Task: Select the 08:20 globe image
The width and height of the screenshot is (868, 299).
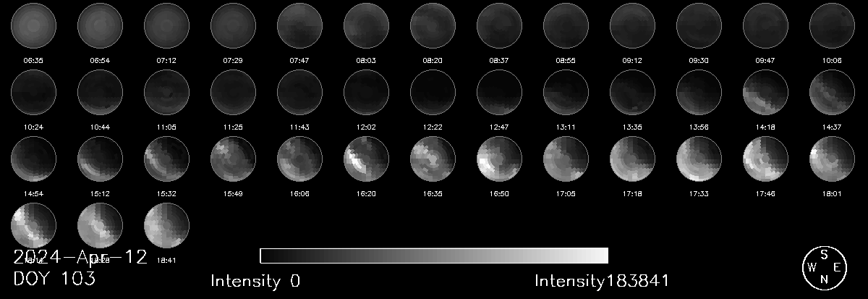Action: (x=433, y=25)
